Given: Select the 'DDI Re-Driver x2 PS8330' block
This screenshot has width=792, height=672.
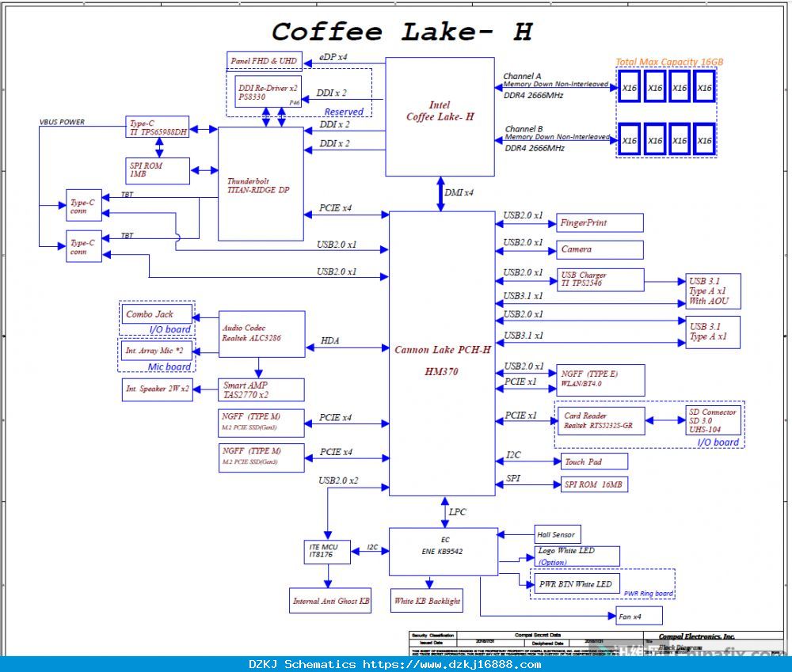Looking at the screenshot, I should (268, 91).
